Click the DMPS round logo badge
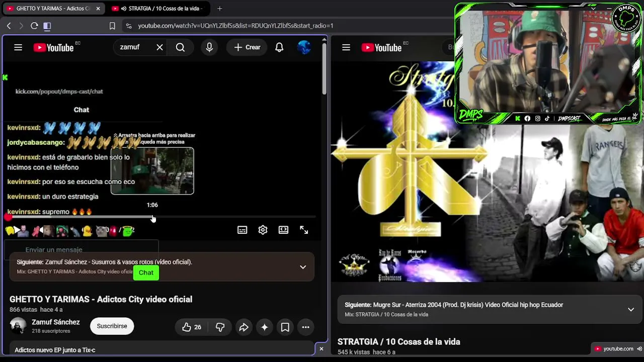 click(626, 19)
